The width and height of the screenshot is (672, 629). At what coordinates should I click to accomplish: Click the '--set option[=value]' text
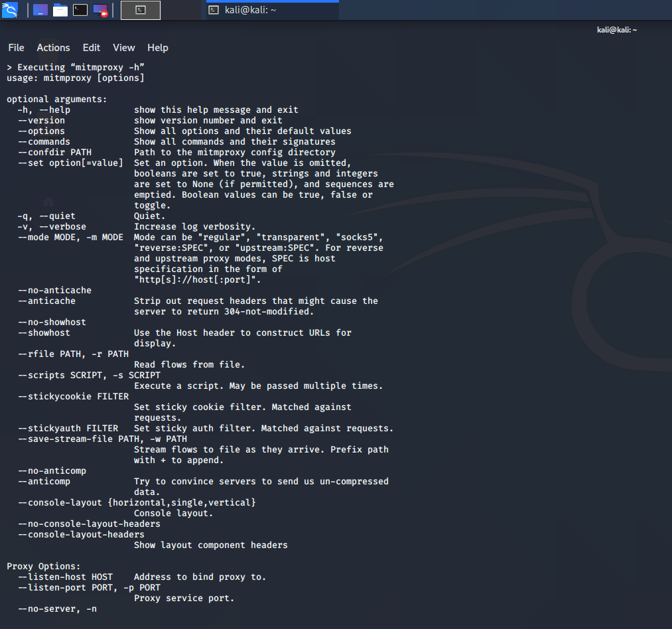click(x=70, y=163)
